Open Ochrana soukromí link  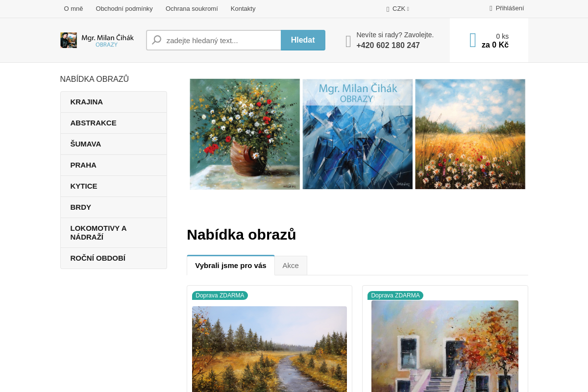[x=192, y=8]
